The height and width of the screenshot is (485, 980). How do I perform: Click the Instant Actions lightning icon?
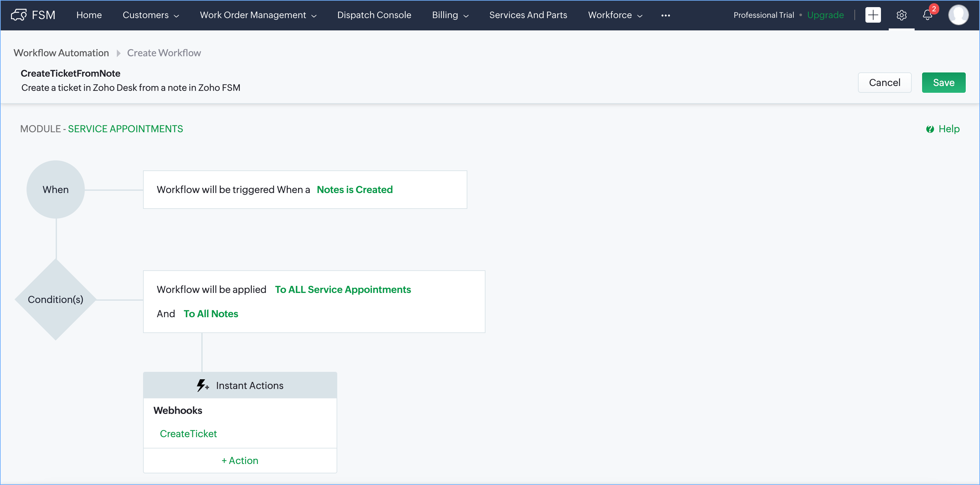202,385
